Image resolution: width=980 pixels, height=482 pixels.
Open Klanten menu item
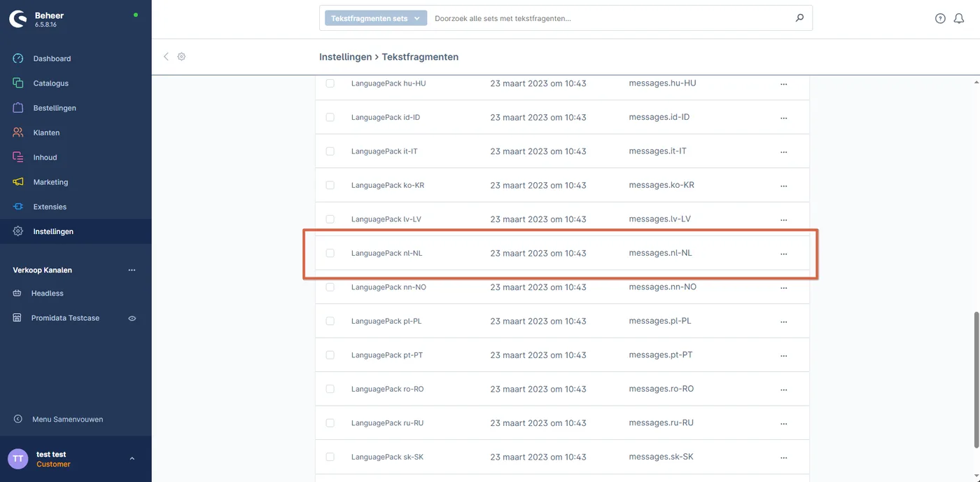point(76,132)
